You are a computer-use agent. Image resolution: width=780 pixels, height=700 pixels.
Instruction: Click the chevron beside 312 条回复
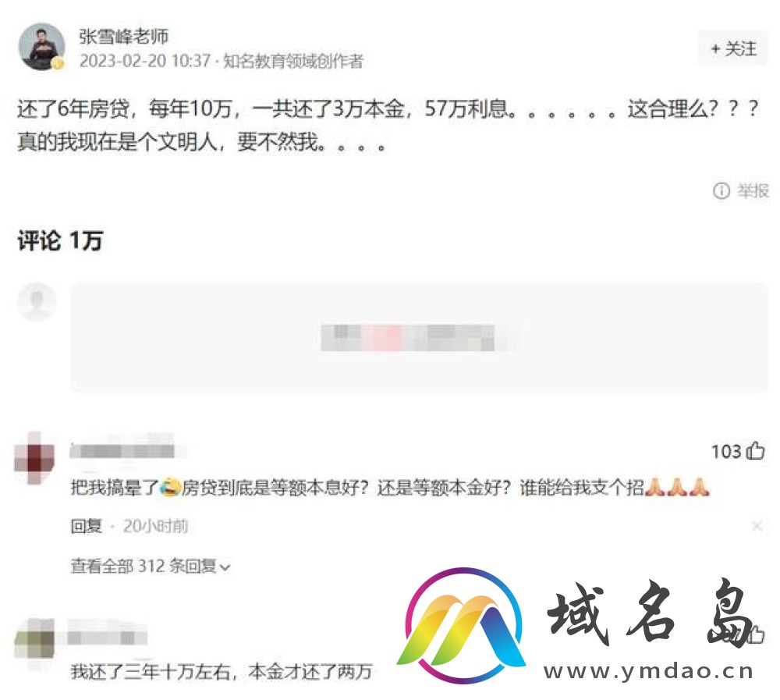pyautogui.click(x=225, y=567)
